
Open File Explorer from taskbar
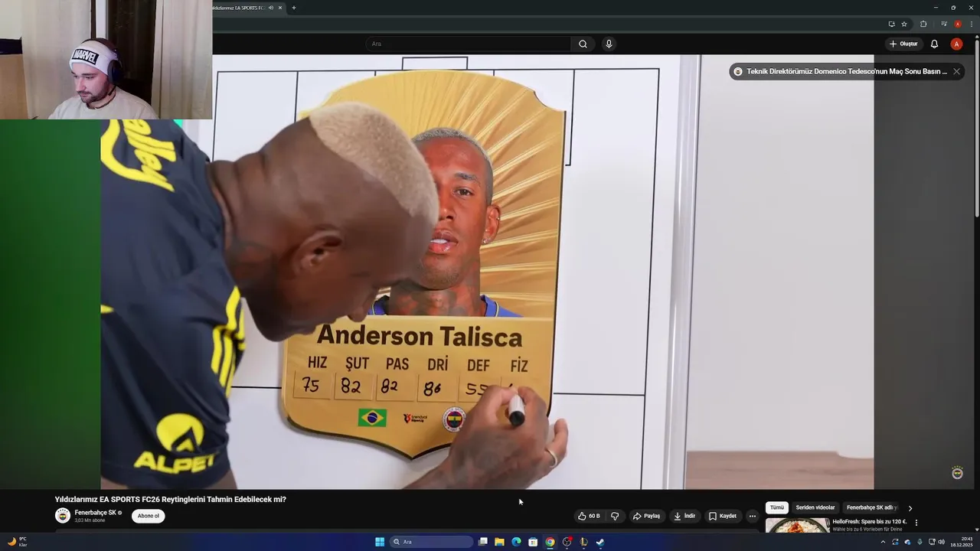click(499, 542)
